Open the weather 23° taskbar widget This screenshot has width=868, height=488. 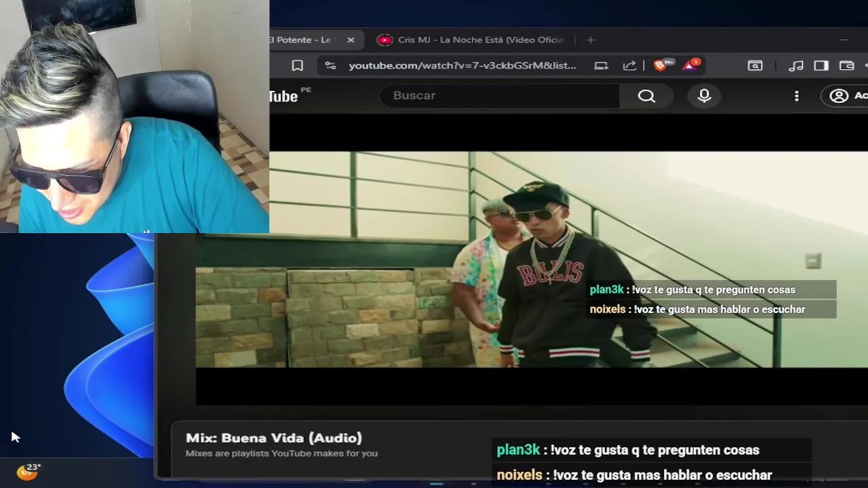click(28, 471)
